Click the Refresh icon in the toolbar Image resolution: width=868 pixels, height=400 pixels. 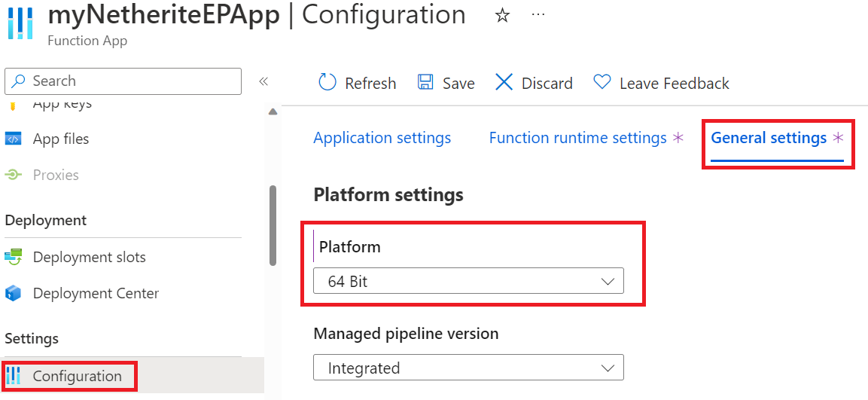pos(327,83)
